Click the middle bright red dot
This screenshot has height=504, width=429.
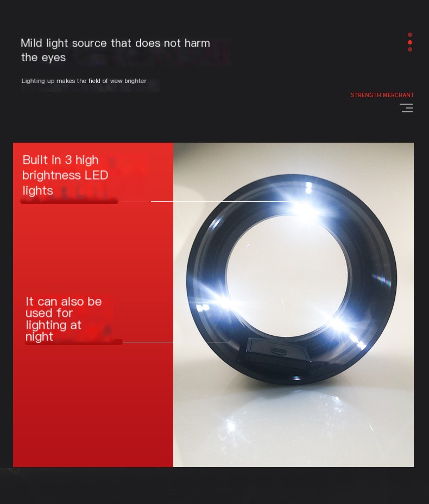[409, 42]
